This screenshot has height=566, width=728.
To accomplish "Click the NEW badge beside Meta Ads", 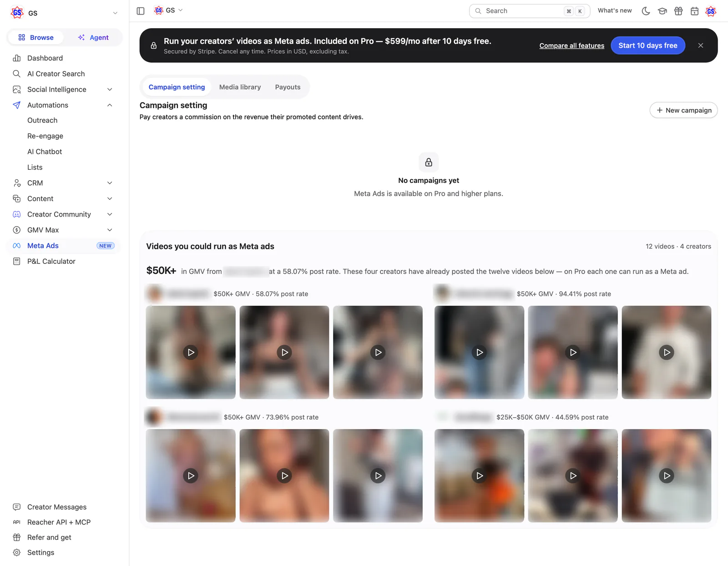I will [x=106, y=246].
